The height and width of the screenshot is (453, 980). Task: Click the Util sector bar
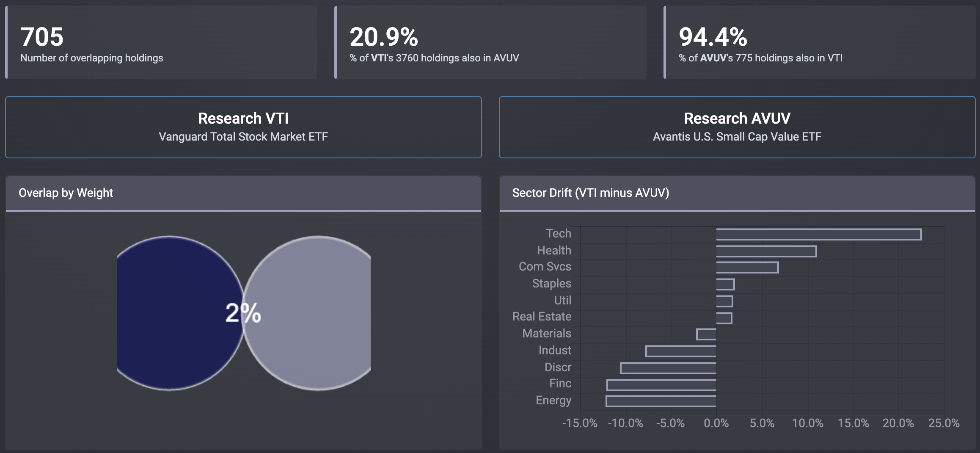coord(724,301)
